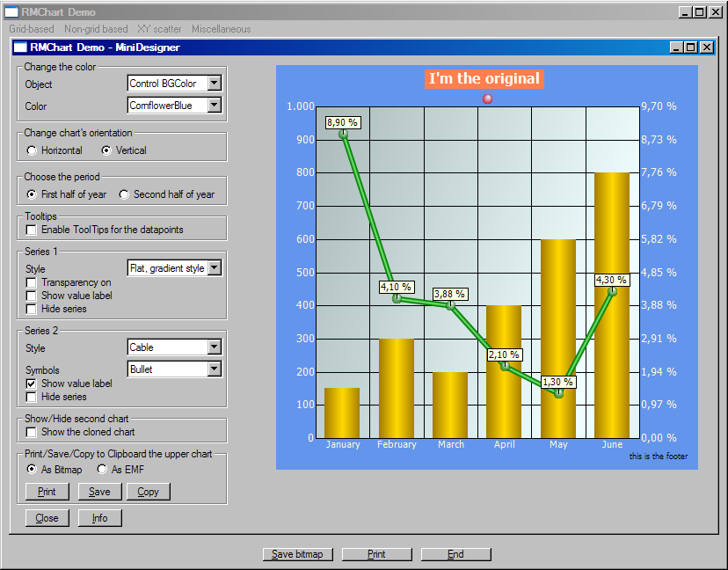Click the Info button
The image size is (728, 570).
pyautogui.click(x=100, y=518)
